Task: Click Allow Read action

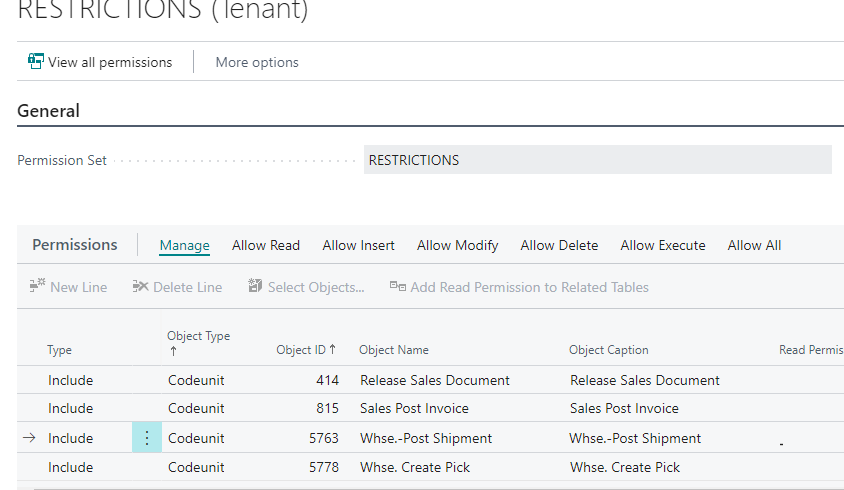Action: (266, 245)
